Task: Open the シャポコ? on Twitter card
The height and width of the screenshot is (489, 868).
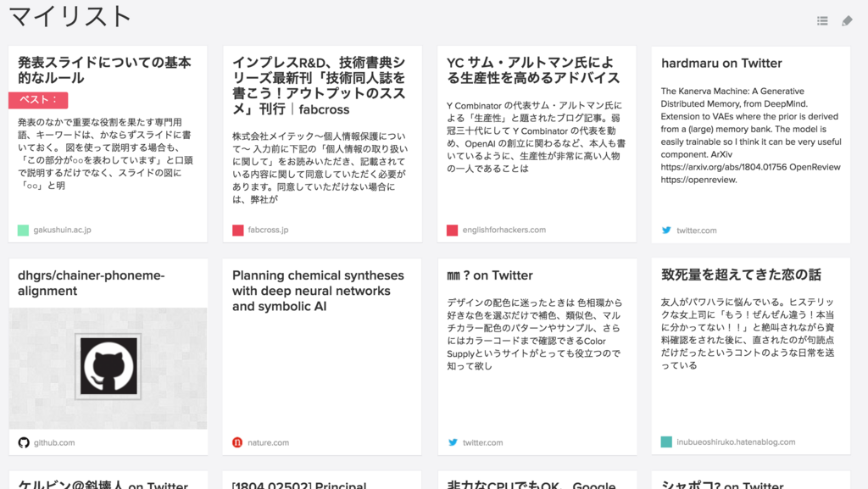Action: tap(722, 485)
